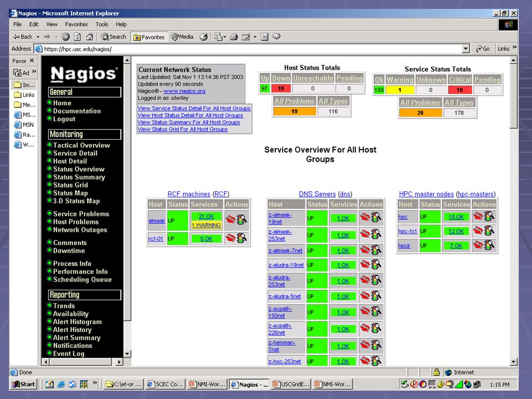532x399 pixels.
Task: Expand the taskbar quick launch chevron
Action: pos(95,383)
